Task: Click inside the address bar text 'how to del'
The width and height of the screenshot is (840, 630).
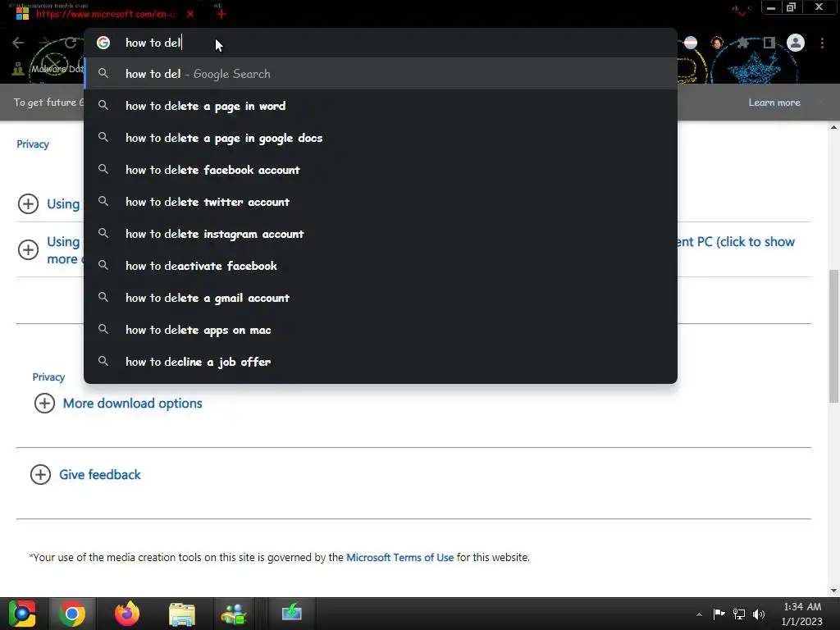Action: coord(153,43)
